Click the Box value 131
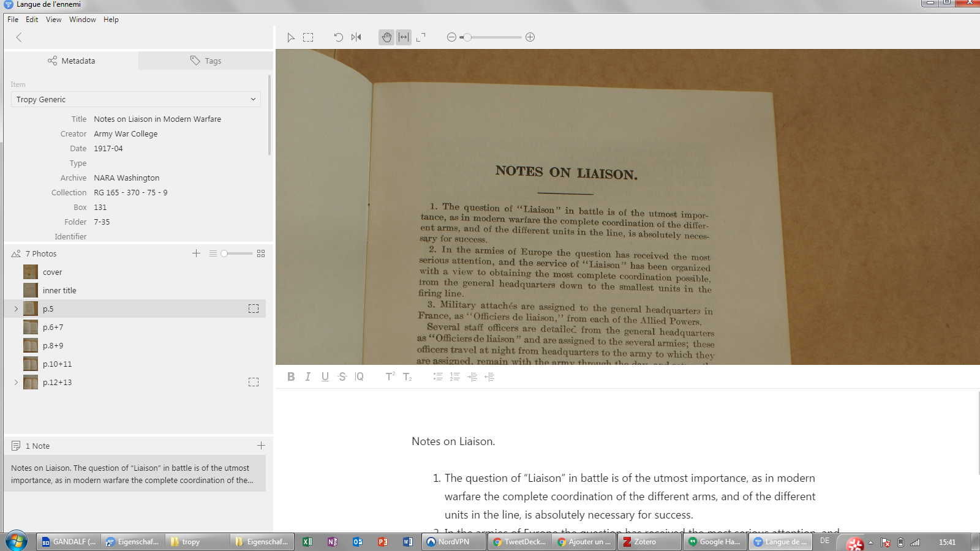The height and width of the screenshot is (551, 980). pos(100,207)
